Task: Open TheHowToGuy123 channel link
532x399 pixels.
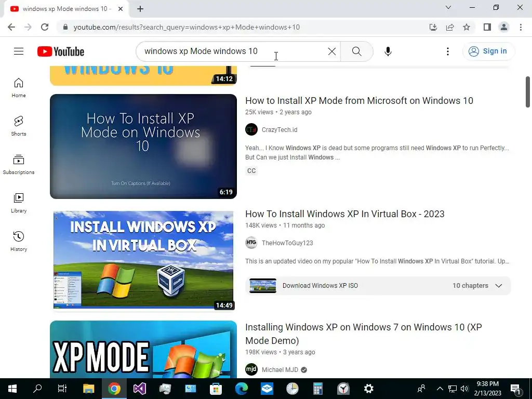Action: tap(287, 243)
